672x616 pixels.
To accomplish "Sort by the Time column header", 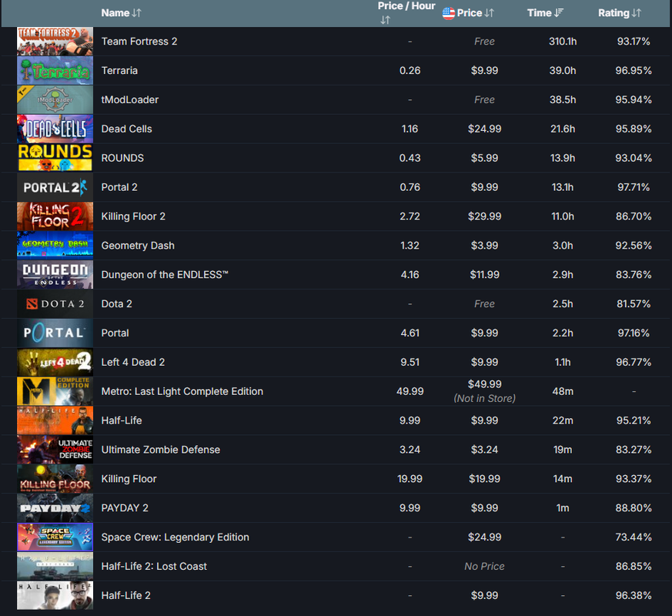I will click(x=545, y=13).
